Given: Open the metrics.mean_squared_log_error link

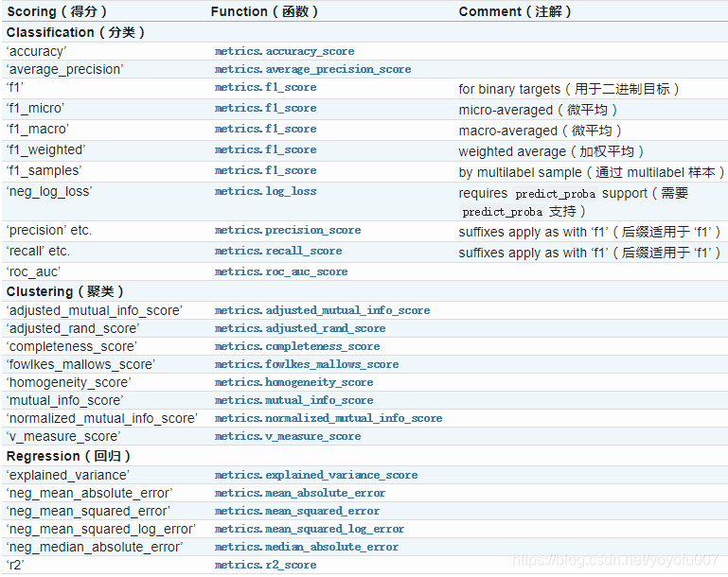Looking at the screenshot, I should pyautogui.click(x=310, y=529).
